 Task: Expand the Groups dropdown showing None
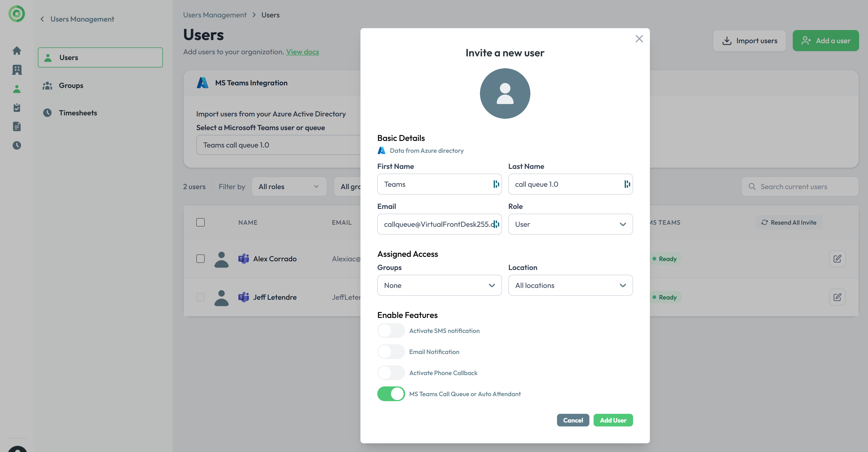point(439,285)
